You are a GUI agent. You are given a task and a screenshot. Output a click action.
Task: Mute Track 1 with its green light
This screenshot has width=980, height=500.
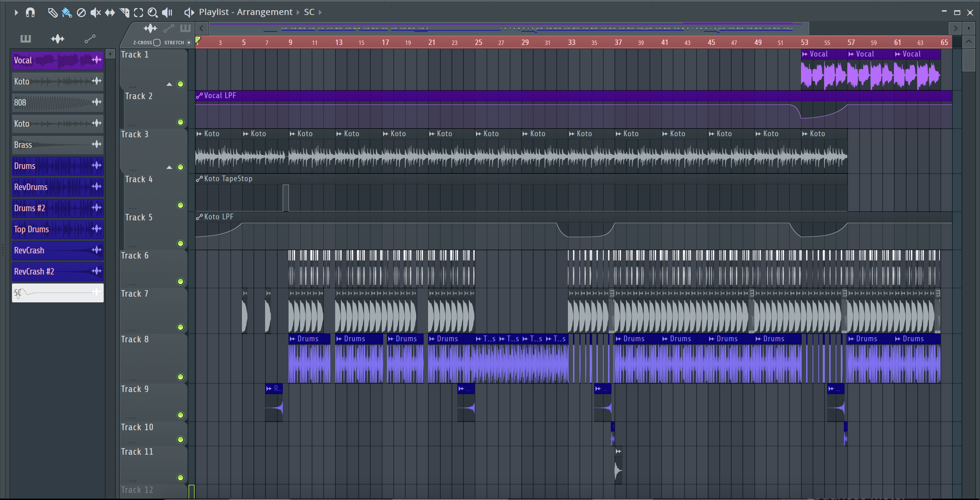[x=181, y=84]
